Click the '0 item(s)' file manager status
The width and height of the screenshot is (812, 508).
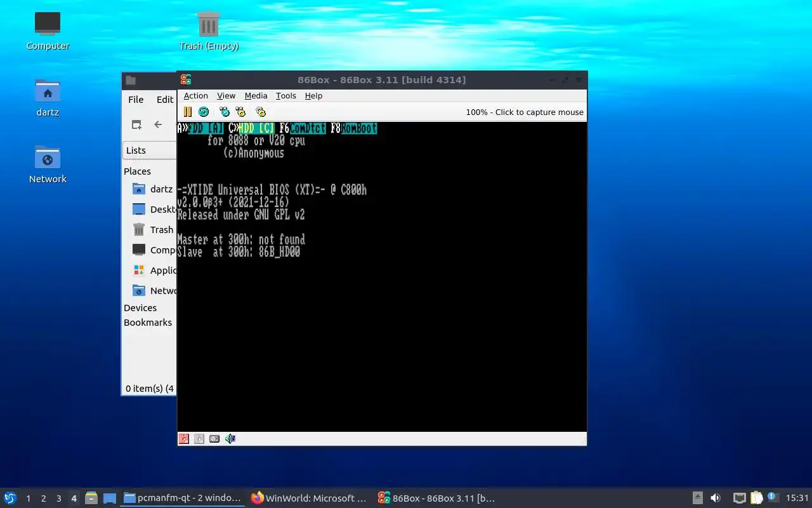pos(150,388)
